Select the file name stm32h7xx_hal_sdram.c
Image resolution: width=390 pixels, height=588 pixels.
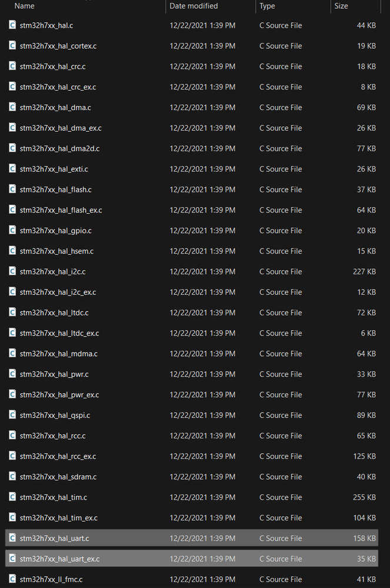click(58, 477)
